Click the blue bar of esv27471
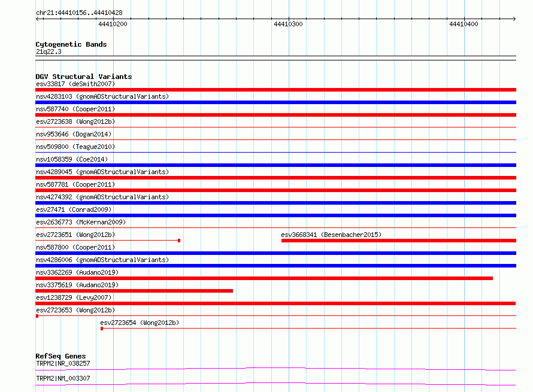533x392 pixels. click(x=275, y=215)
